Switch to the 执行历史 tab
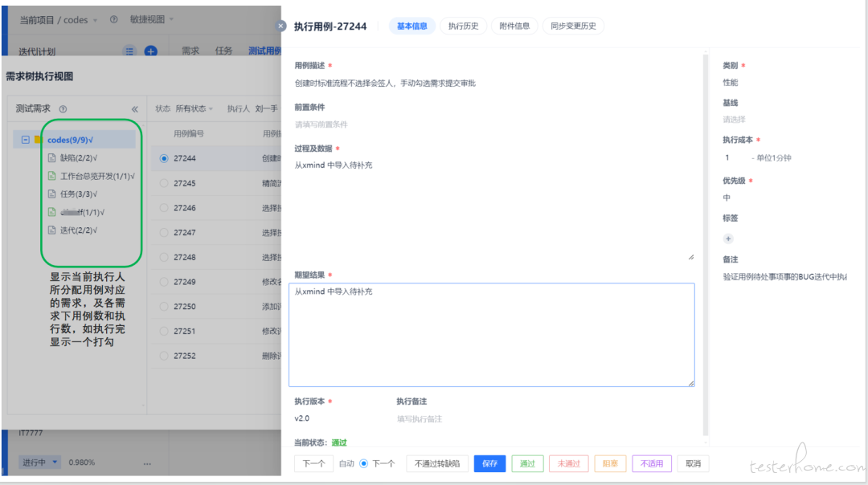The image size is (868, 485). [x=463, y=26]
